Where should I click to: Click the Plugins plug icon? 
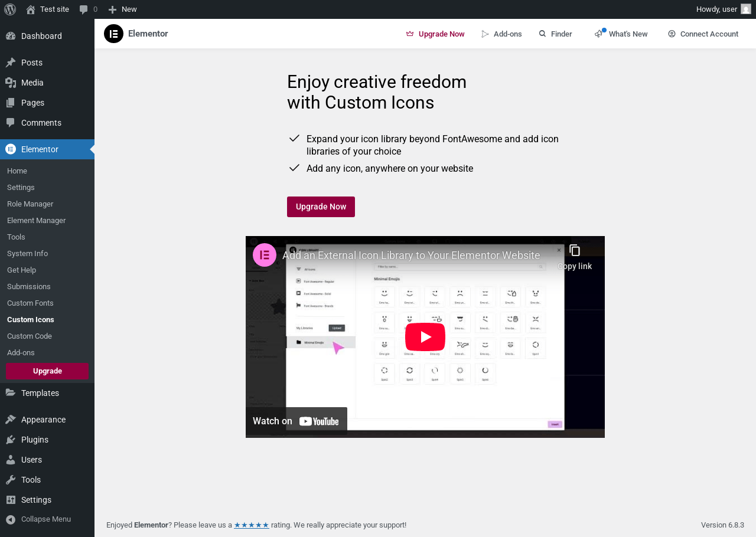tap(11, 440)
